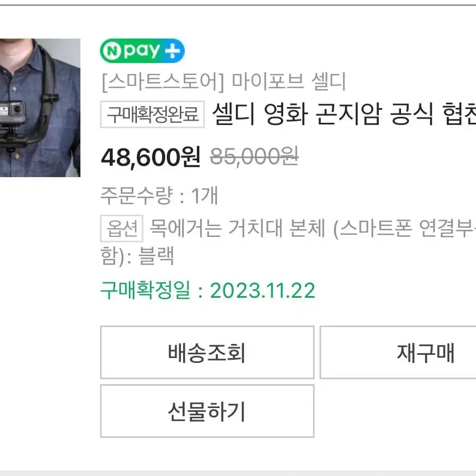Click the 목에거는 거치대 본체 option text
This screenshot has height=476, width=476.
click(x=237, y=228)
